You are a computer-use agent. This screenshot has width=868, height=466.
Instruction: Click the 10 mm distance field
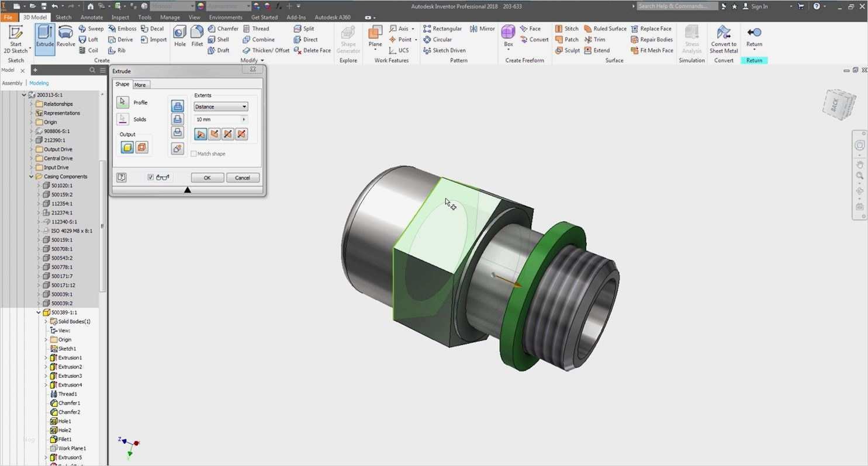[x=216, y=120]
